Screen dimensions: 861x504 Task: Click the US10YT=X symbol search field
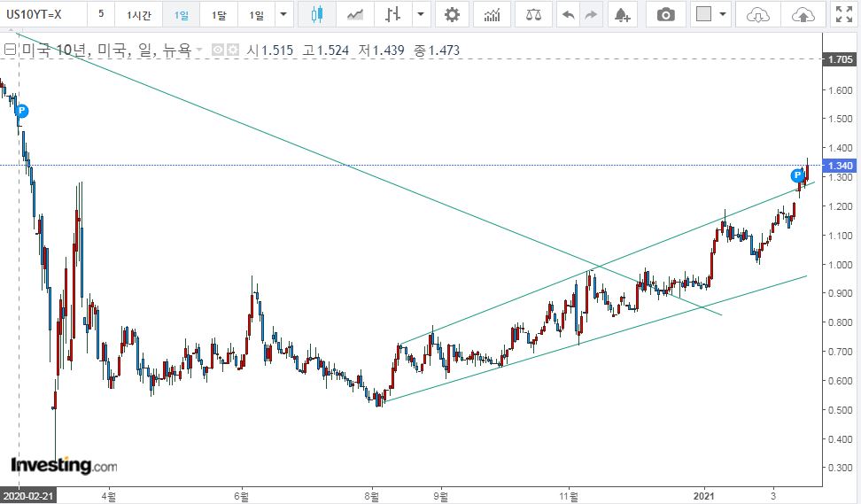[43, 14]
